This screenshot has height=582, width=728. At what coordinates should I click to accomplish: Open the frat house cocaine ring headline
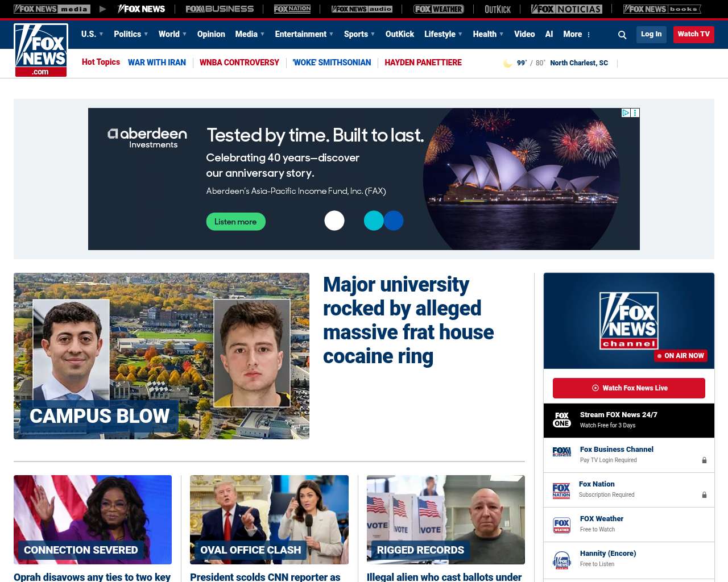click(408, 320)
